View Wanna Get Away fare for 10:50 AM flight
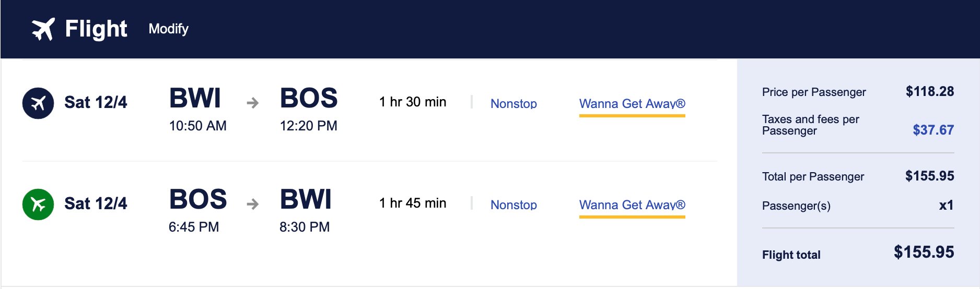Image resolution: width=980 pixels, height=289 pixels. (632, 103)
